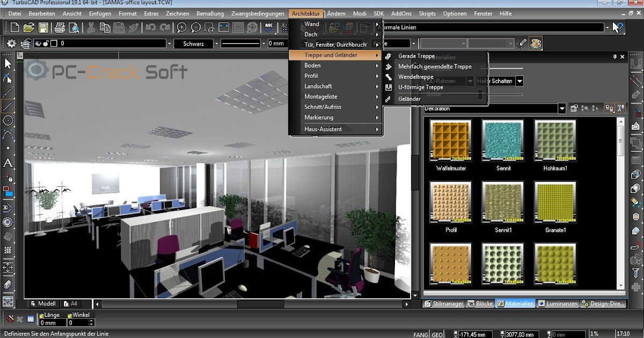This screenshot has width=644, height=338.
Task: Select the arrow Select tool
Action: pyautogui.click(x=8, y=63)
